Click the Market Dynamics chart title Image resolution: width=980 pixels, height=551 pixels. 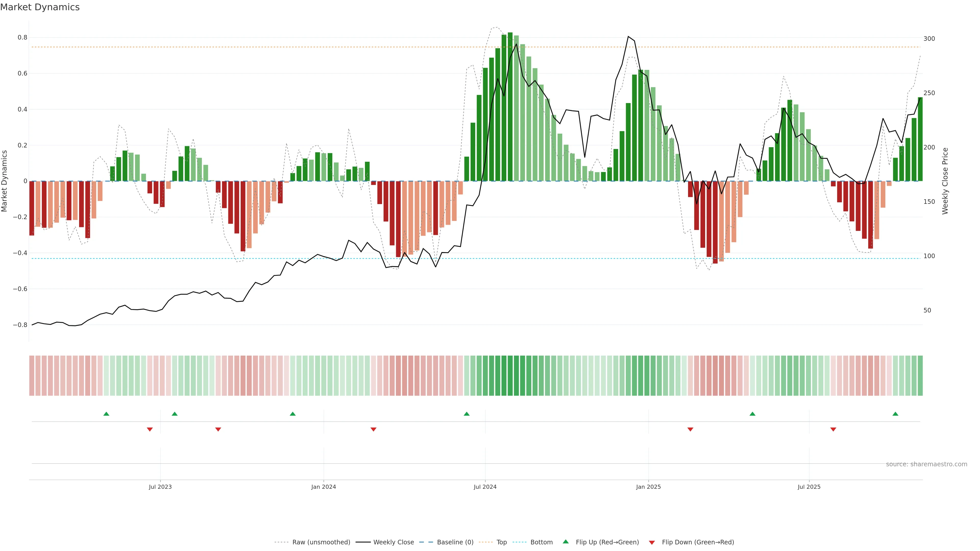click(40, 7)
